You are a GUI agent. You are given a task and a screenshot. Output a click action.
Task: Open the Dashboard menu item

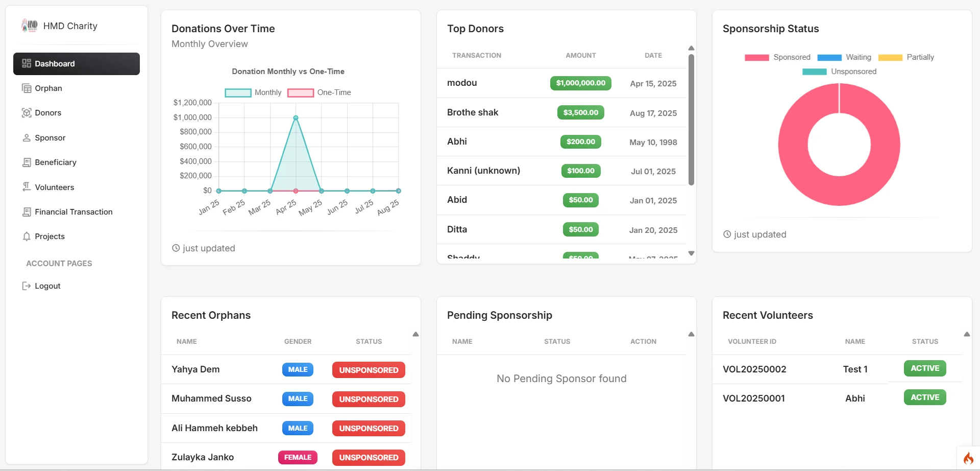tap(77, 64)
